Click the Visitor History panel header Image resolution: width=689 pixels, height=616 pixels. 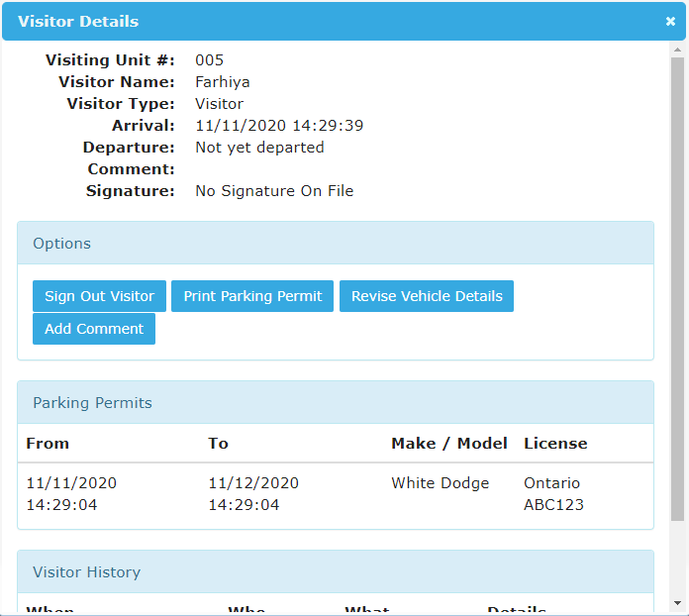coord(336,572)
